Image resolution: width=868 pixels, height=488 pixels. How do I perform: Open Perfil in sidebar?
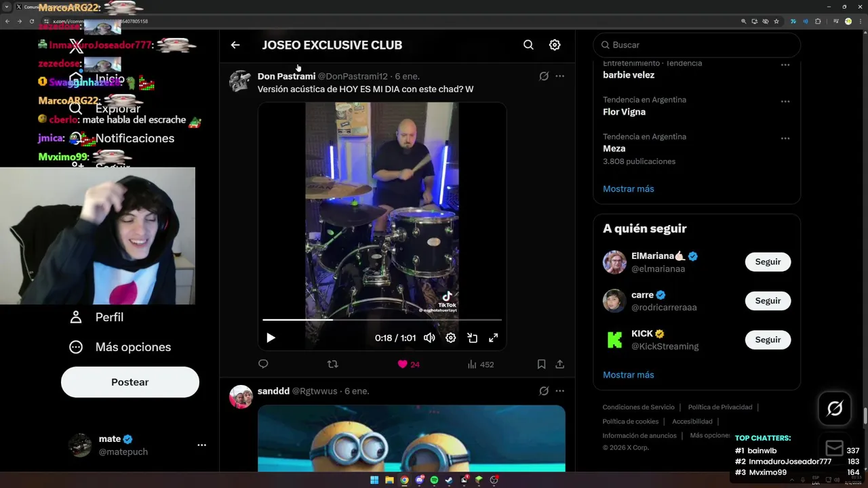(97, 317)
